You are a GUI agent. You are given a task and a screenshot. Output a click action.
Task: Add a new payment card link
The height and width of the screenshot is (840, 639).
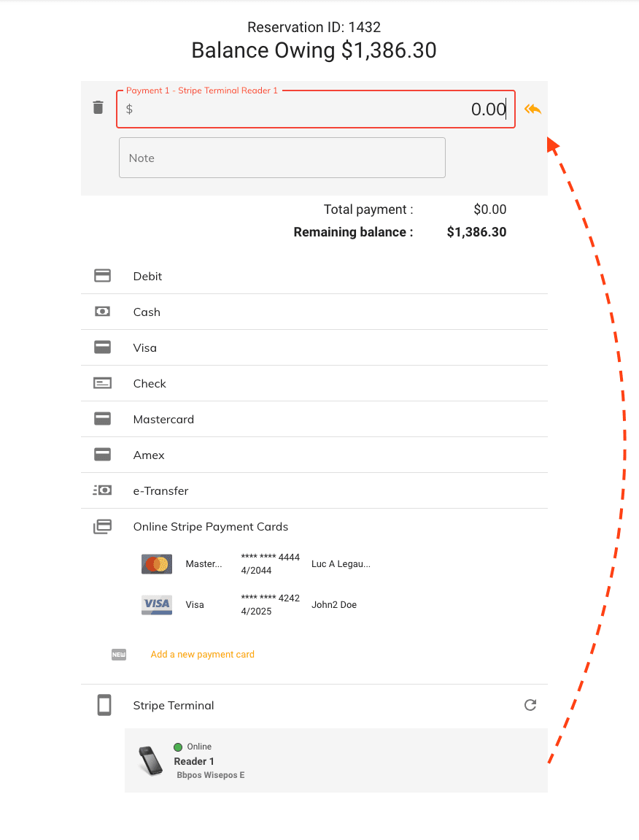[x=203, y=655]
